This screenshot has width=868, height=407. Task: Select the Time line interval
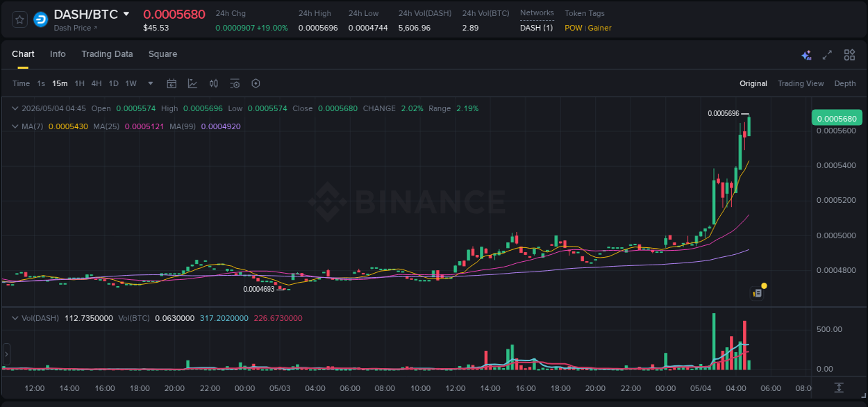click(22, 83)
